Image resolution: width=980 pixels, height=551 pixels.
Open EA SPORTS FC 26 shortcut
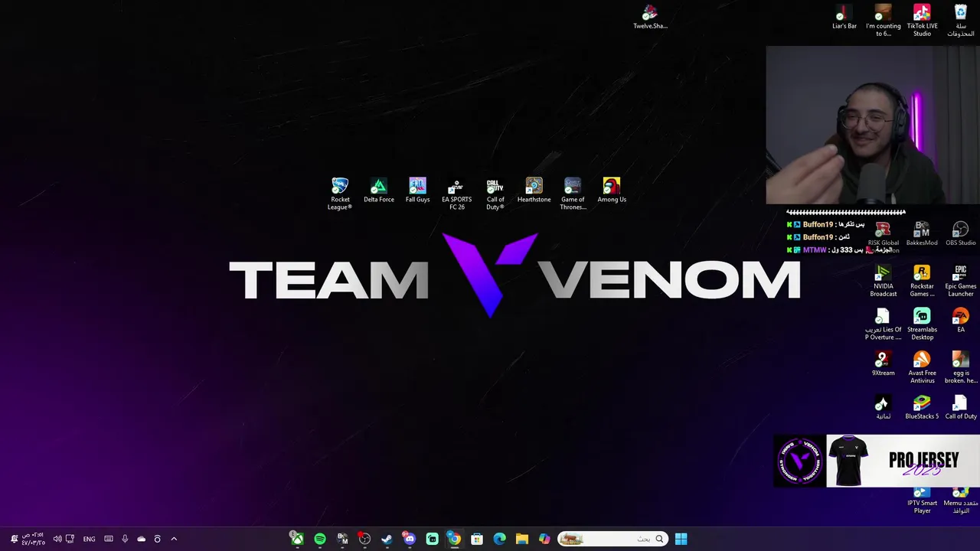(x=456, y=194)
